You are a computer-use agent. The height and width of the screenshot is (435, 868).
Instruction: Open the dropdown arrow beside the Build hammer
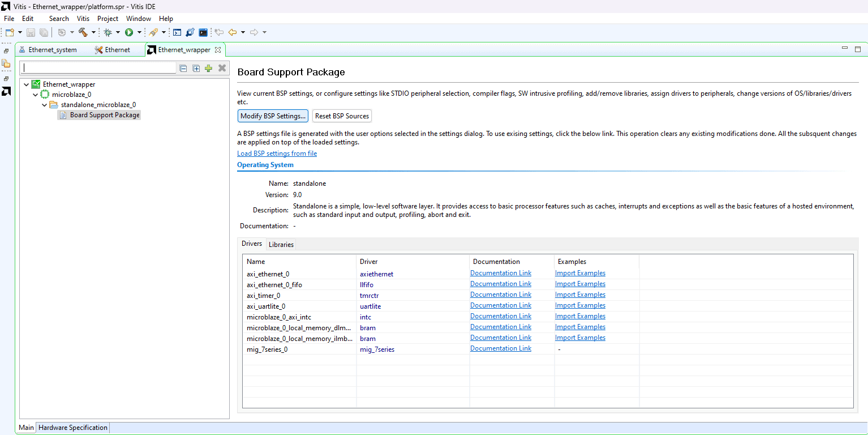[93, 32]
